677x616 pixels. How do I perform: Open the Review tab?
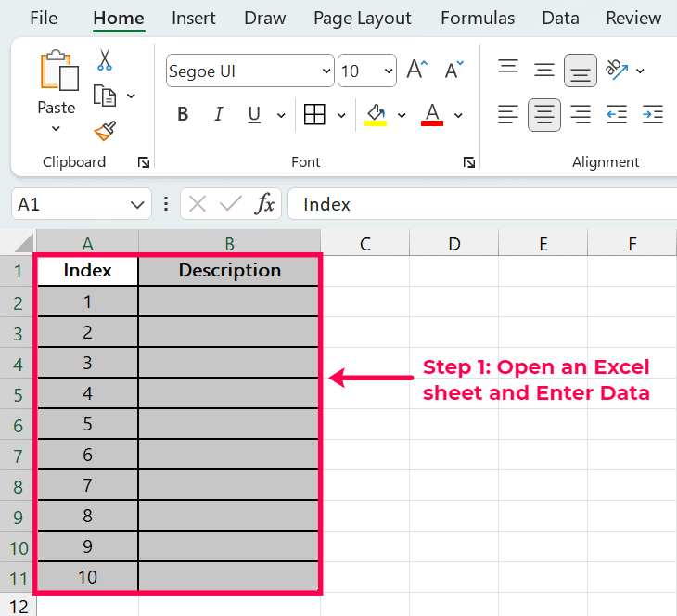(633, 19)
